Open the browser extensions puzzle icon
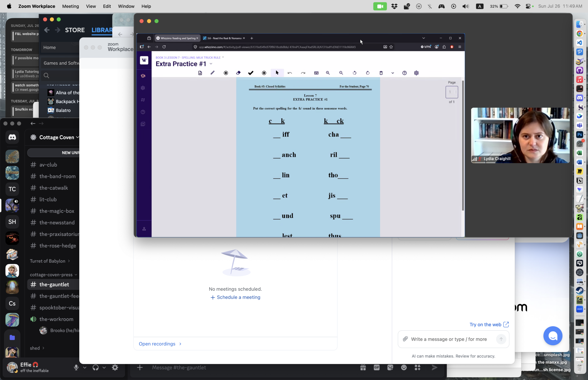This screenshot has width=588, height=380. tap(444, 47)
